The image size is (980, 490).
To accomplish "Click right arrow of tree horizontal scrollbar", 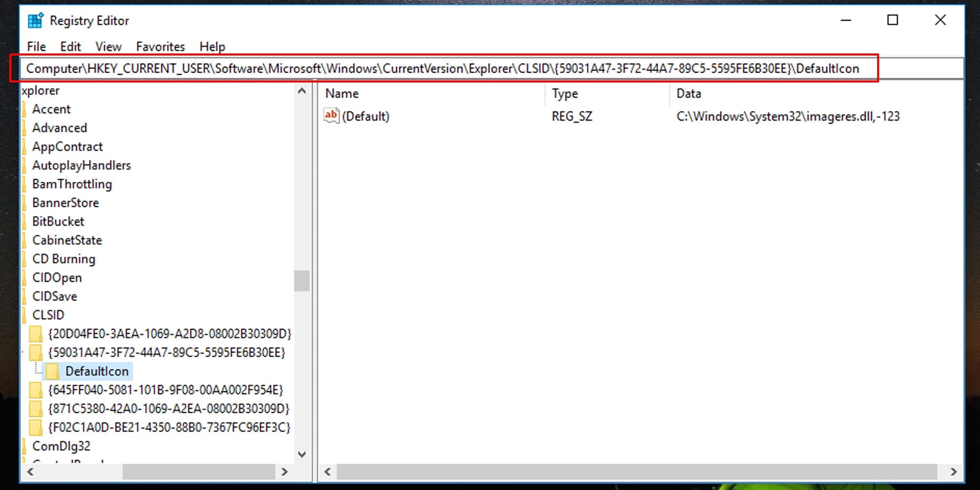I will (x=285, y=472).
